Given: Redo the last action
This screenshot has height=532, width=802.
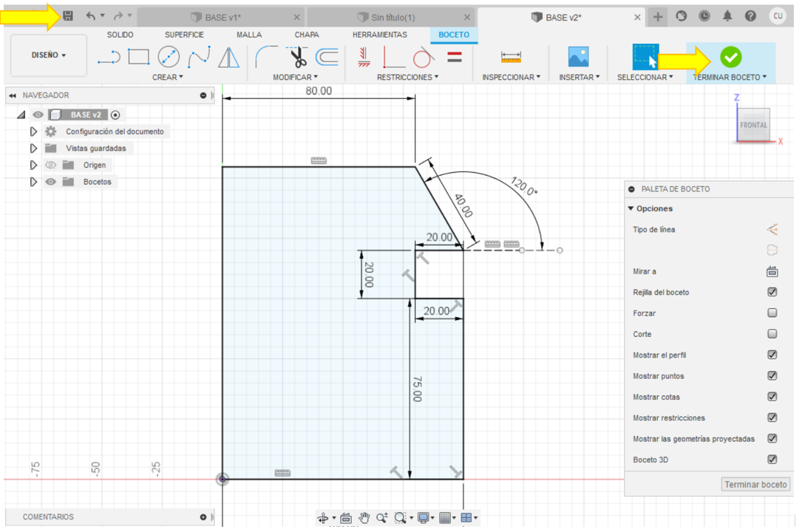Looking at the screenshot, I should coord(118,16).
